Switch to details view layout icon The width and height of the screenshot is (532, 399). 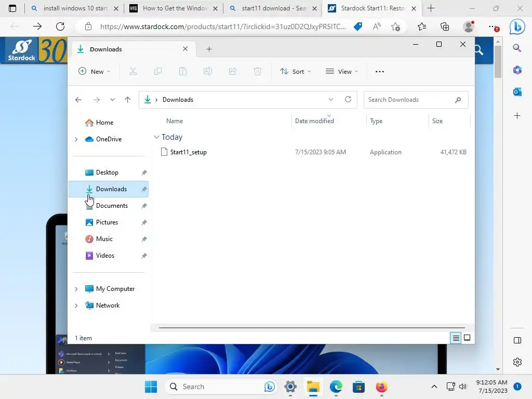(456, 338)
